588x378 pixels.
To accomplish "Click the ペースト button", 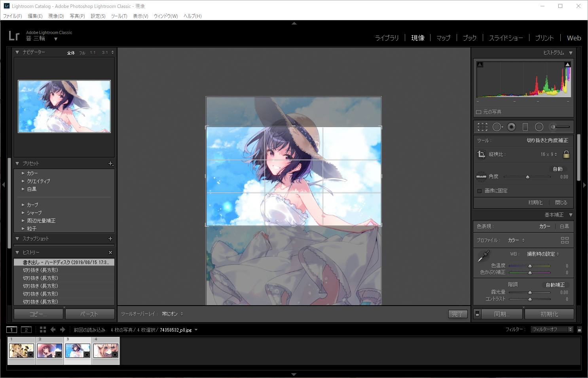I will coord(89,314).
